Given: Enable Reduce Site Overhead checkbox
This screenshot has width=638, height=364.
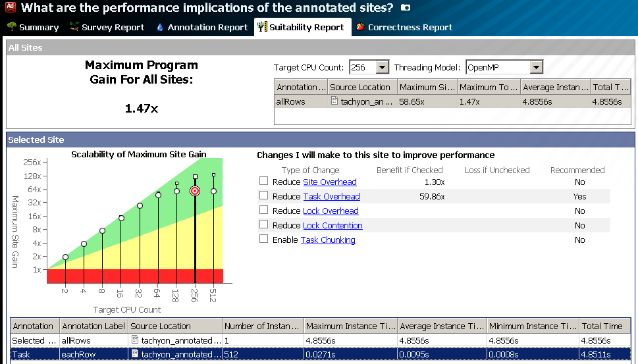Looking at the screenshot, I should 263,180.
